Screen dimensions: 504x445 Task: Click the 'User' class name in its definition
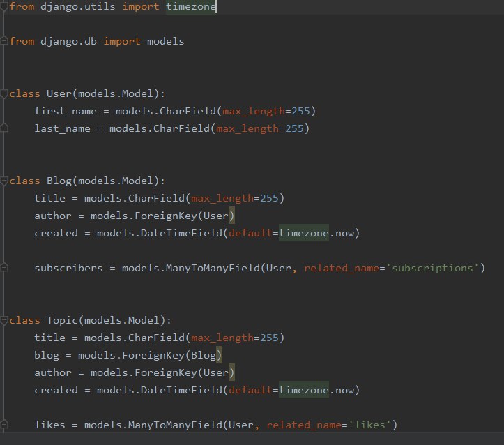click(59, 93)
